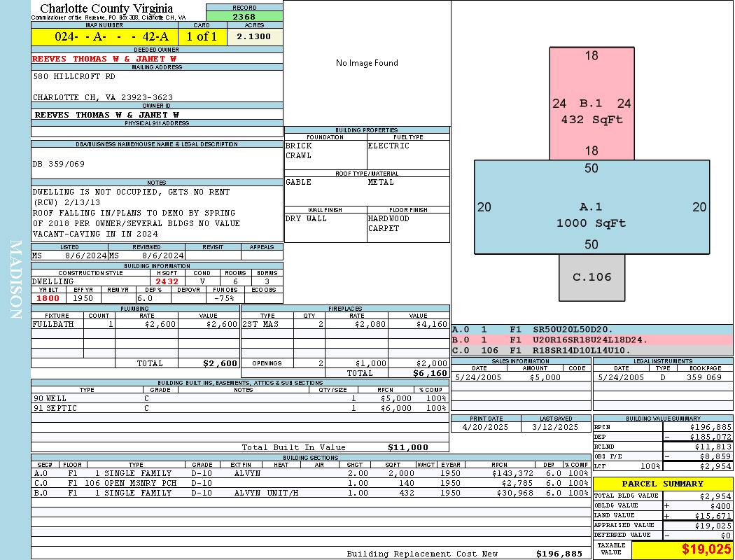735x560 pixels.
Task: Click APPRAISED VALUE $19,025
Action: (x=713, y=525)
